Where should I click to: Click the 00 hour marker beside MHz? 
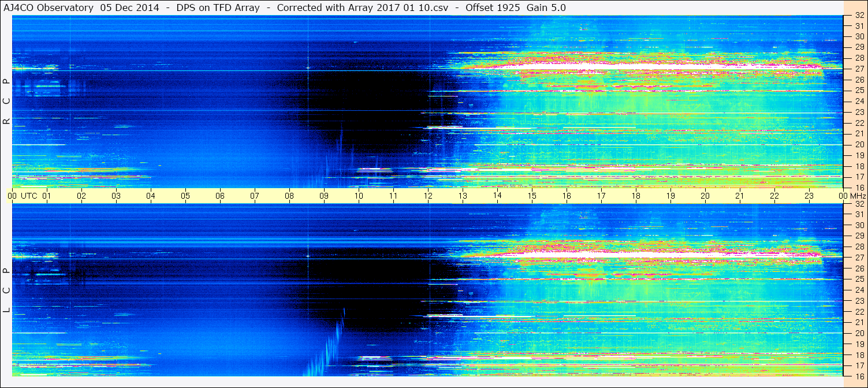coord(842,196)
